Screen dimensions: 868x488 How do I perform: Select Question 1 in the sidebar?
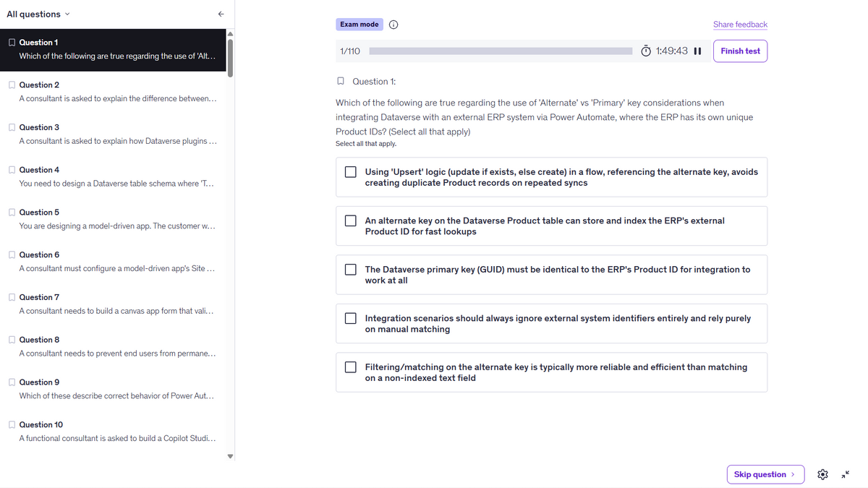click(113, 49)
